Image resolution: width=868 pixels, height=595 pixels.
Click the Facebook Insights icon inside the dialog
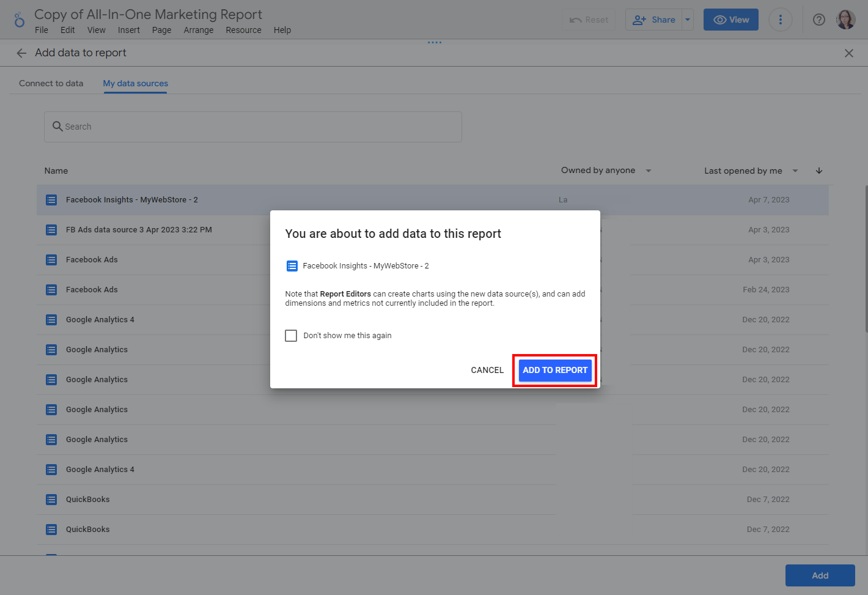pos(292,265)
